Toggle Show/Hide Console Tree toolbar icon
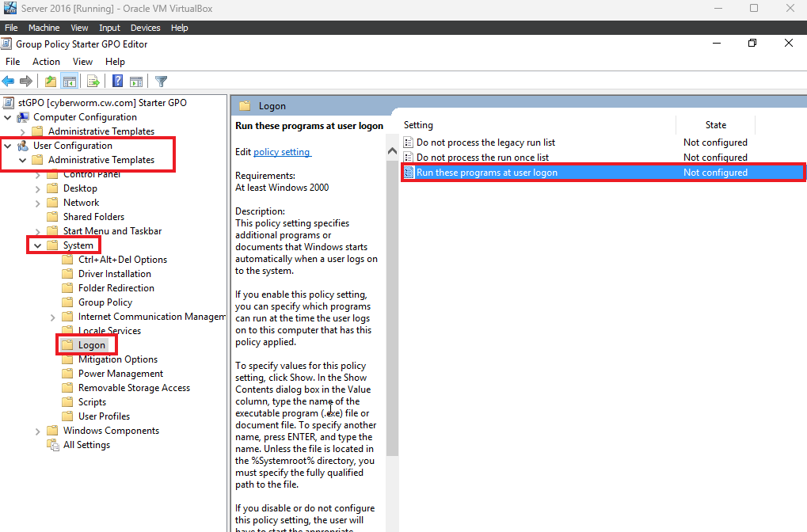The width and height of the screenshot is (807, 532). coord(70,82)
